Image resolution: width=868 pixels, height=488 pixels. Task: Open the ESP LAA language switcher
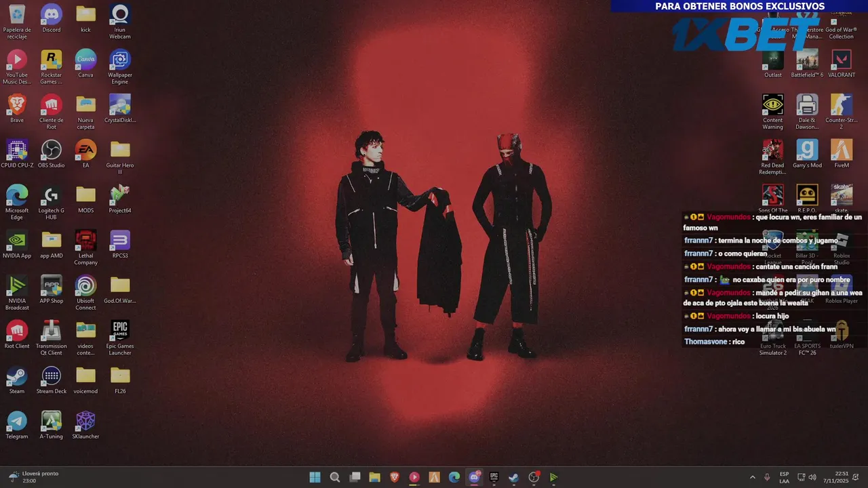click(784, 477)
